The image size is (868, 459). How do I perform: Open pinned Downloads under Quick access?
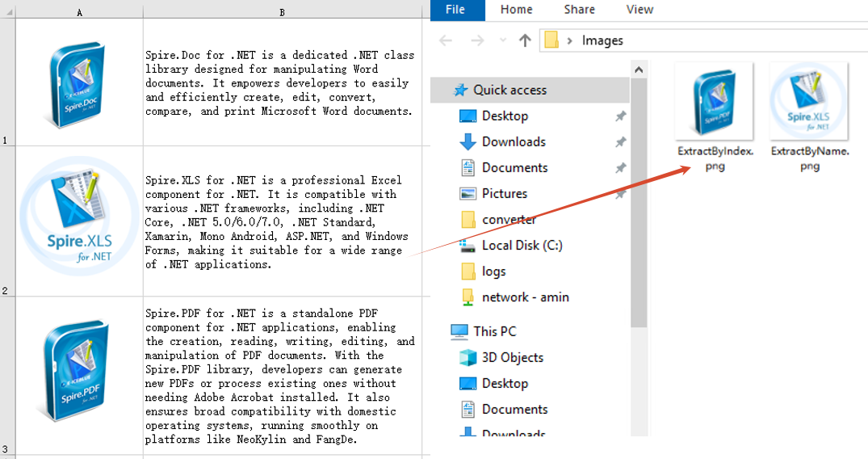(514, 142)
